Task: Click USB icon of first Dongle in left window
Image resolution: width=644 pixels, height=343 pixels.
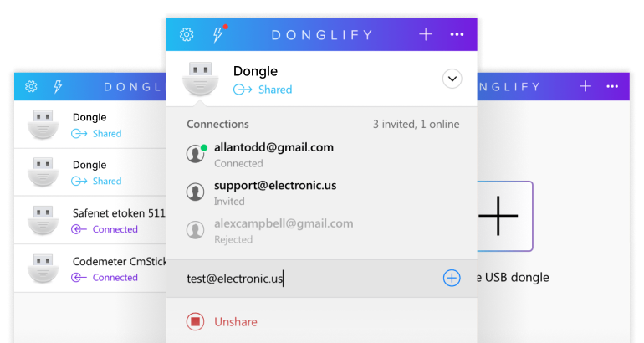Action: 43,125
